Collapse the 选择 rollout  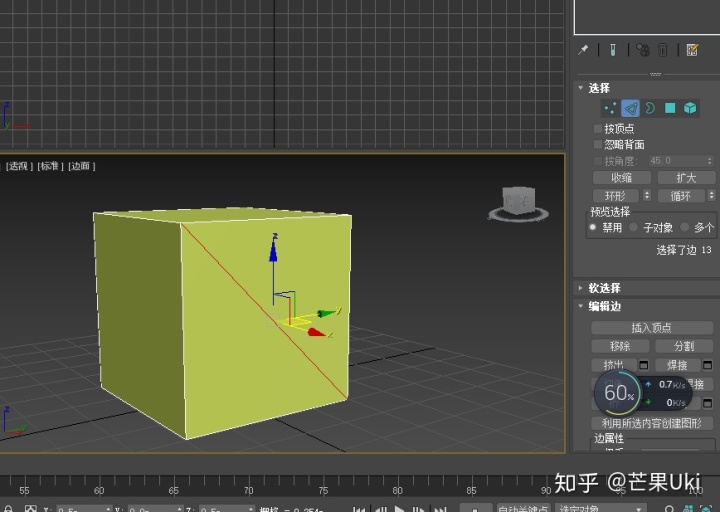[x=581, y=88]
